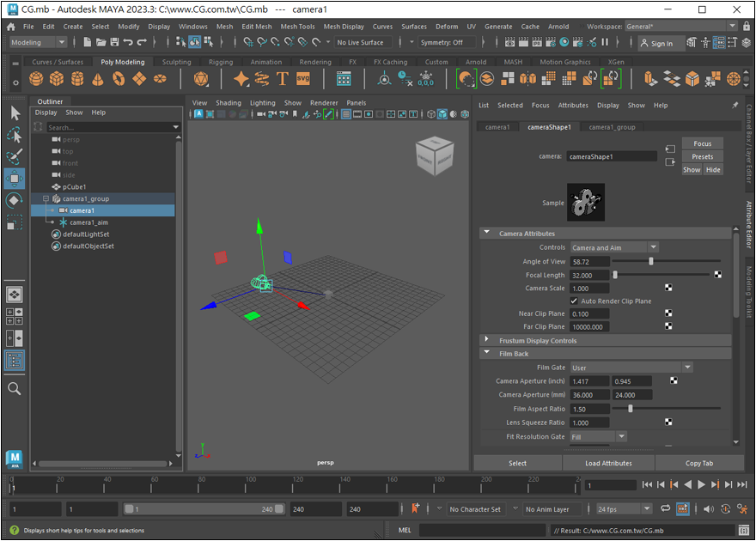The width and height of the screenshot is (756, 541).
Task: Click the Sign In button
Action: click(x=661, y=43)
